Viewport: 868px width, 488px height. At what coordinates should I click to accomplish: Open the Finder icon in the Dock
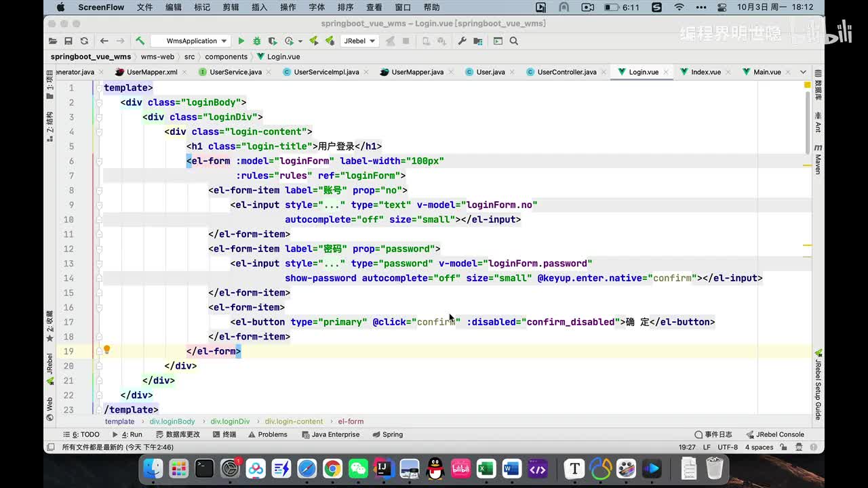[153, 468]
